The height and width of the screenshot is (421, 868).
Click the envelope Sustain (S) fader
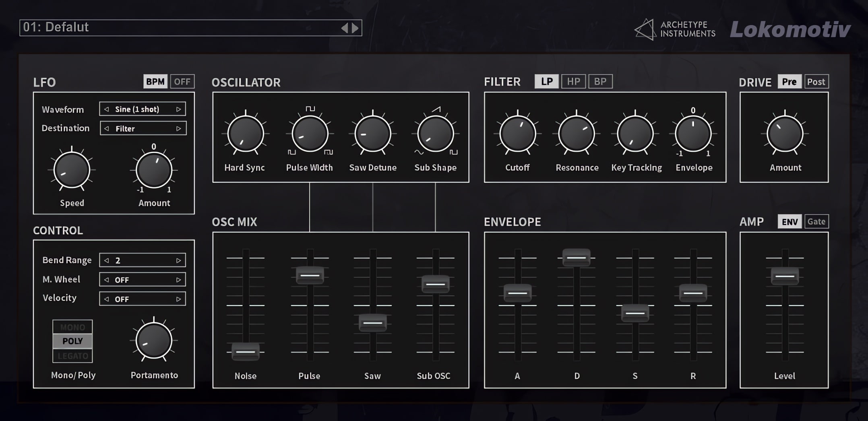click(x=635, y=313)
